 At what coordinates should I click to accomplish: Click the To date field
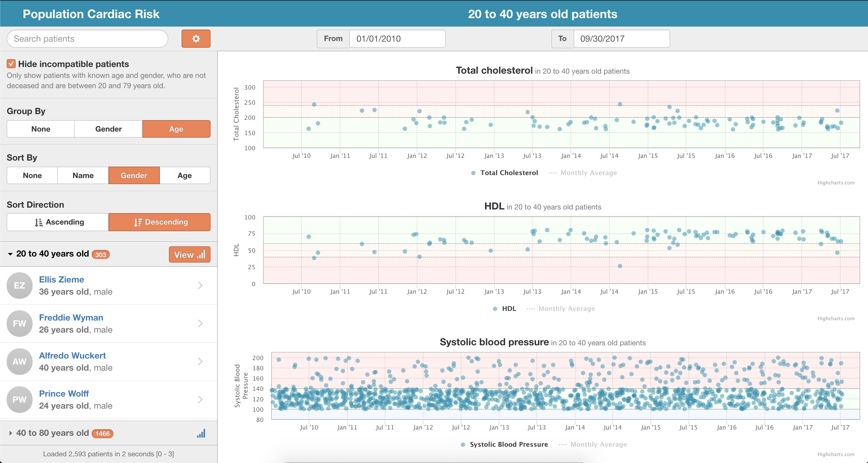[x=622, y=39]
